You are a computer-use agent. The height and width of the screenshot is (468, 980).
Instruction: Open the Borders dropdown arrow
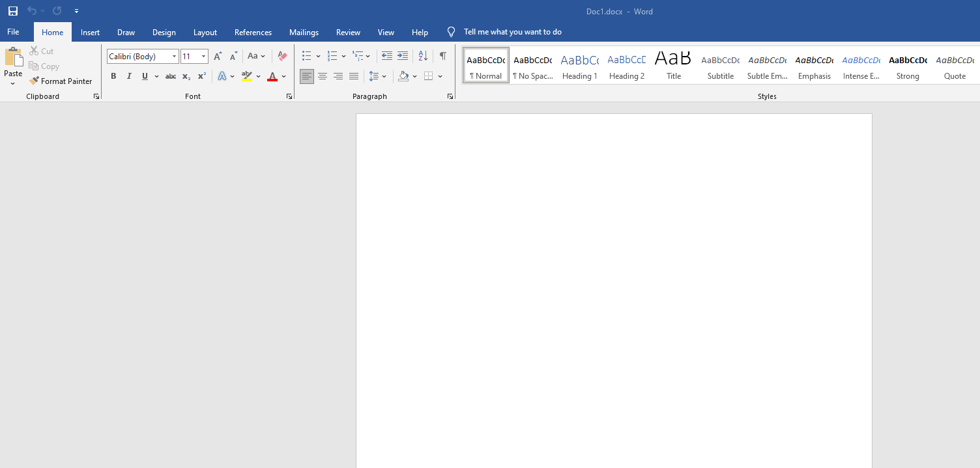click(440, 76)
